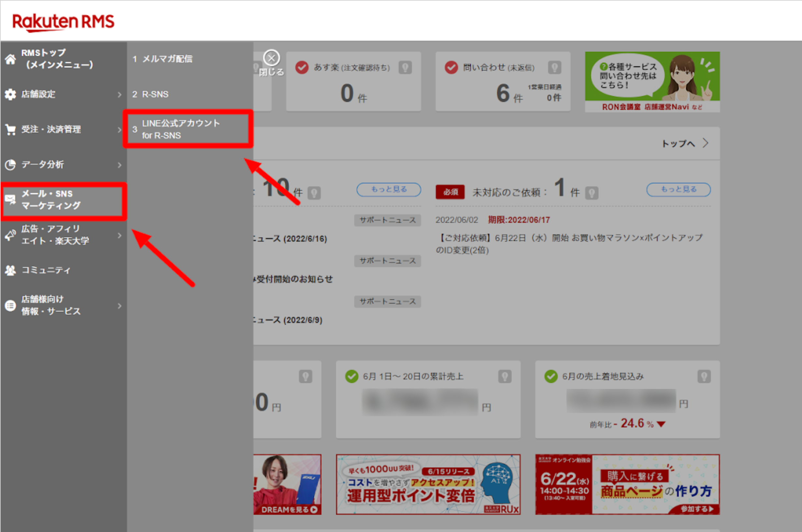This screenshot has width=802, height=532.
Task: Click hint bulb on 6月1日～20日の累計売上 card
Action: pos(505,376)
